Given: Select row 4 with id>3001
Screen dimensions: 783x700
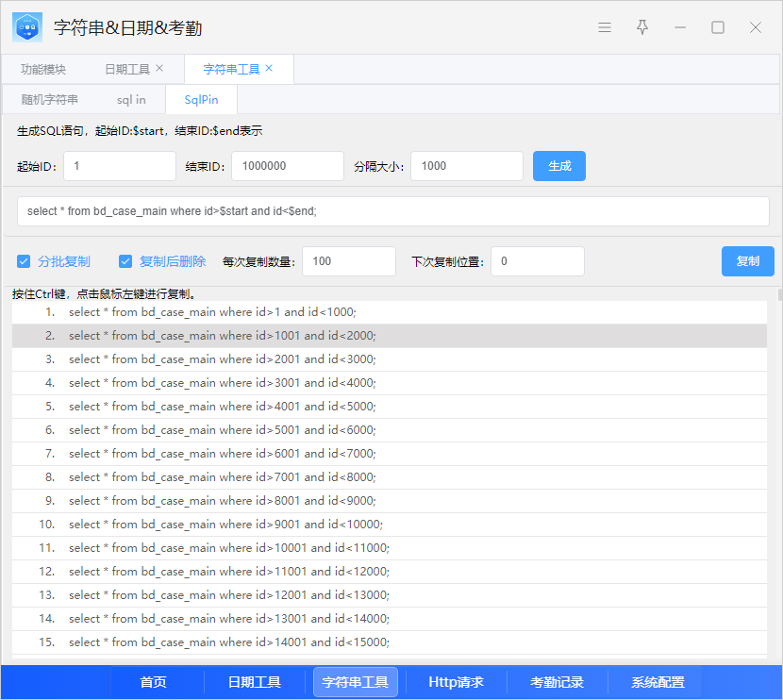Looking at the screenshot, I should coord(390,383).
